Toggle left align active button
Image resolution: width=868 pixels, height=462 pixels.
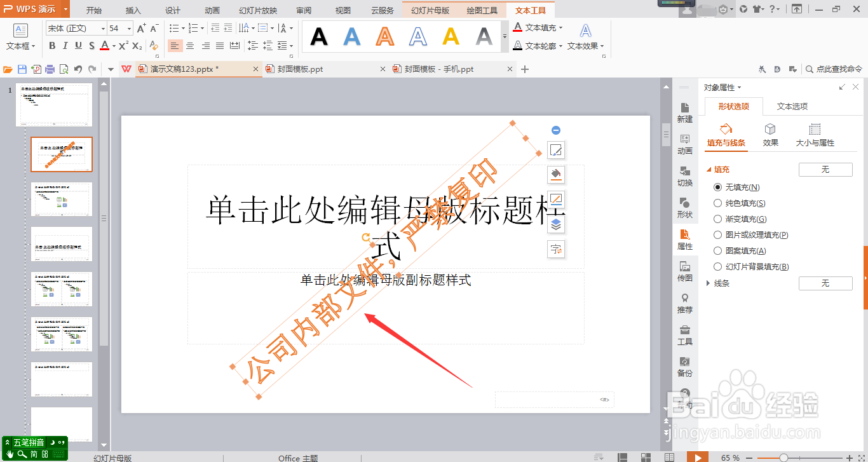(x=175, y=46)
